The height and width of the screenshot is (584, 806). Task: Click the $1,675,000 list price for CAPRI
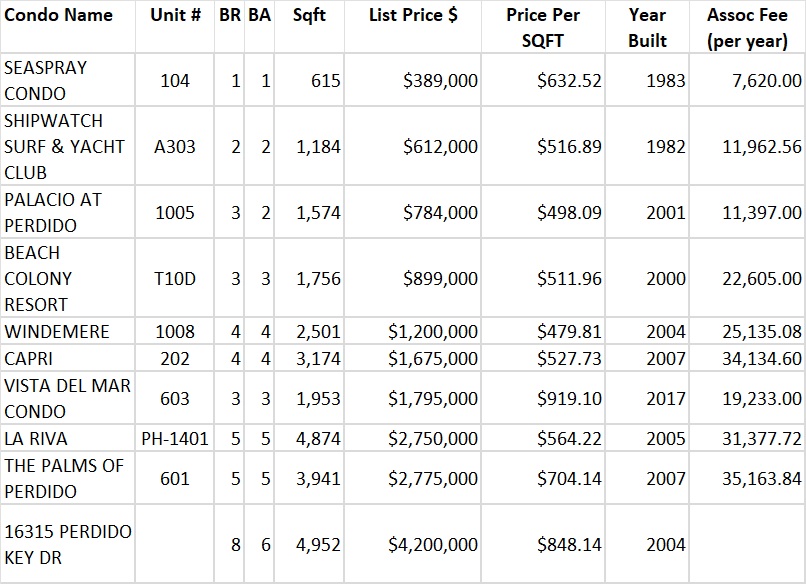433,358
